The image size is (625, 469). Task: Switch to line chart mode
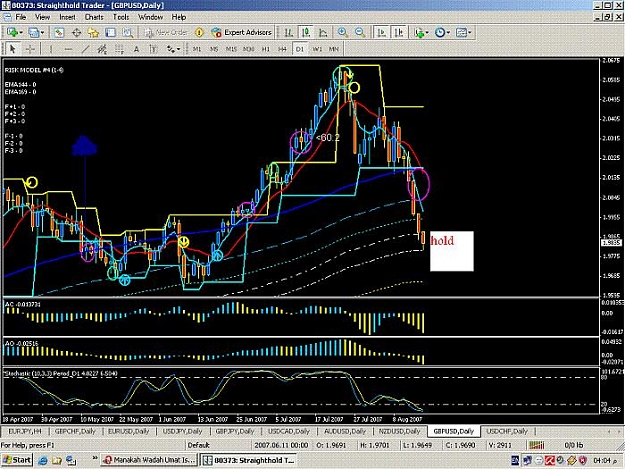tap(323, 33)
